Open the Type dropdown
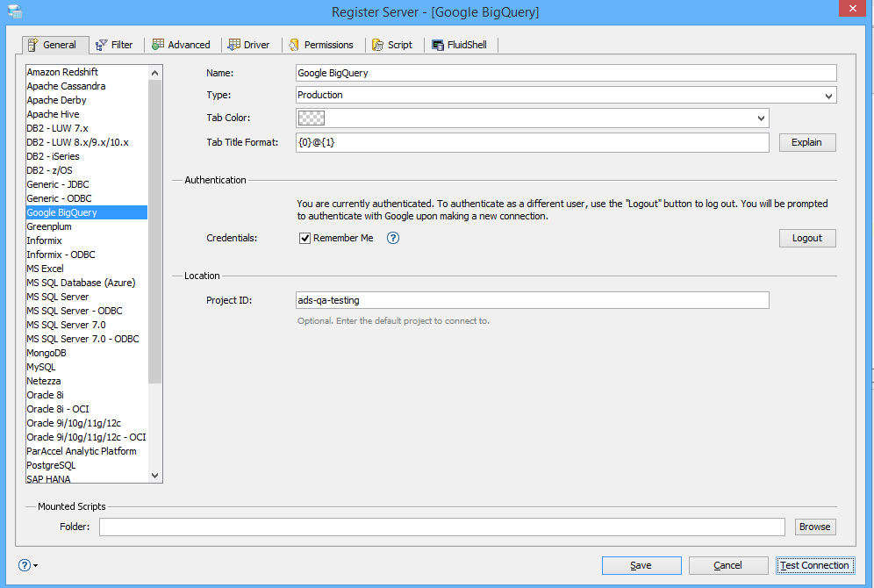874x588 pixels. coord(566,96)
